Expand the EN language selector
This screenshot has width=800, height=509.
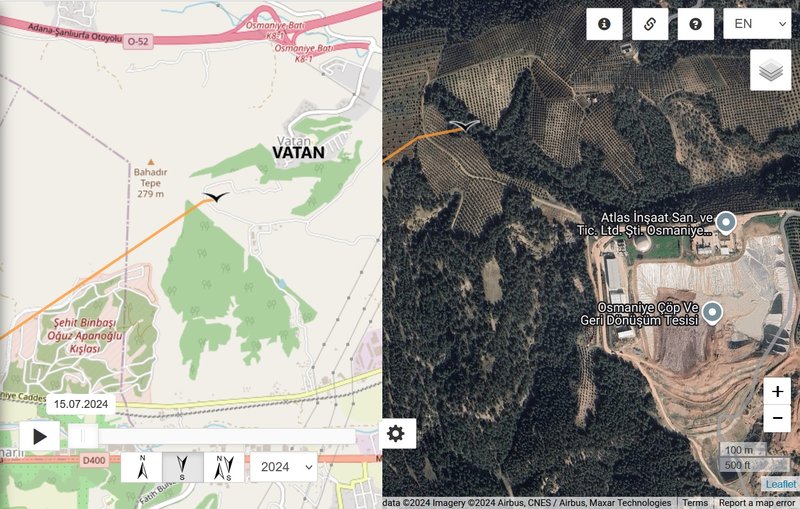[757, 24]
